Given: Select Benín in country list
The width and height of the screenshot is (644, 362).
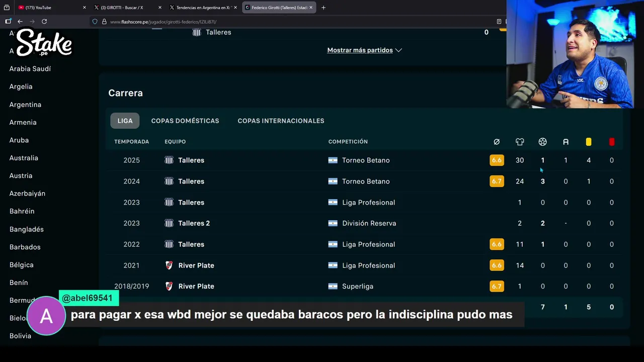Looking at the screenshot, I should point(19,283).
